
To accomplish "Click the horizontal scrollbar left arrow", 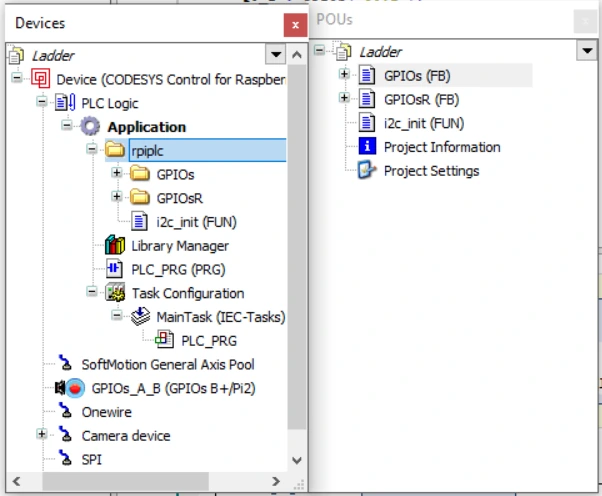I will [17, 481].
